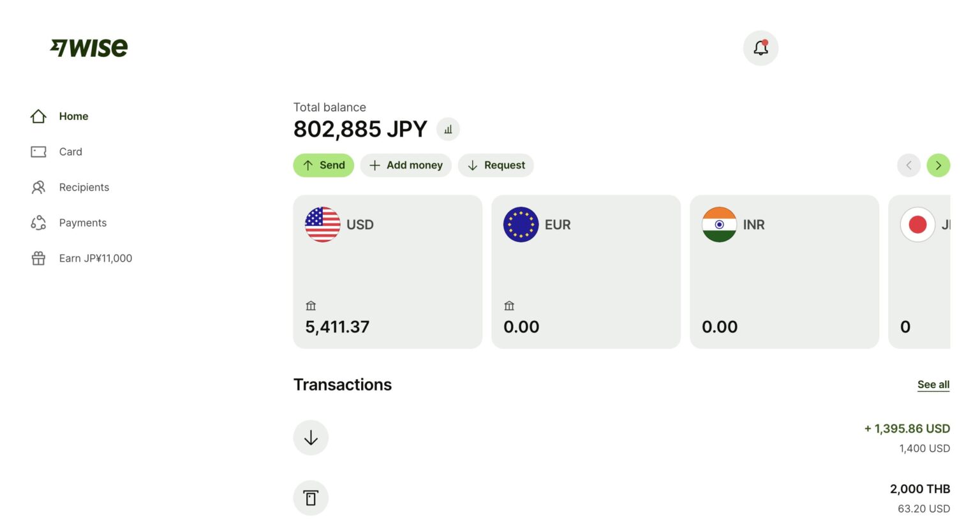
Task: Click the Recipients icon
Action: point(38,187)
